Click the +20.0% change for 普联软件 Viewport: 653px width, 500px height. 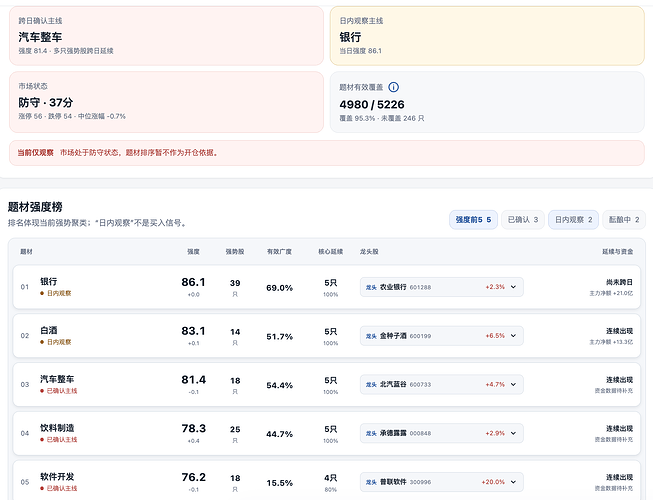click(x=493, y=482)
